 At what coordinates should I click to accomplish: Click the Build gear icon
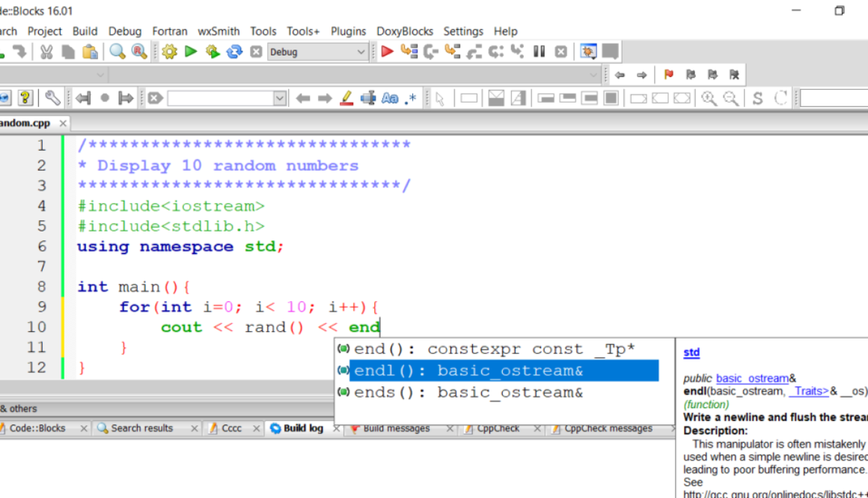point(169,52)
